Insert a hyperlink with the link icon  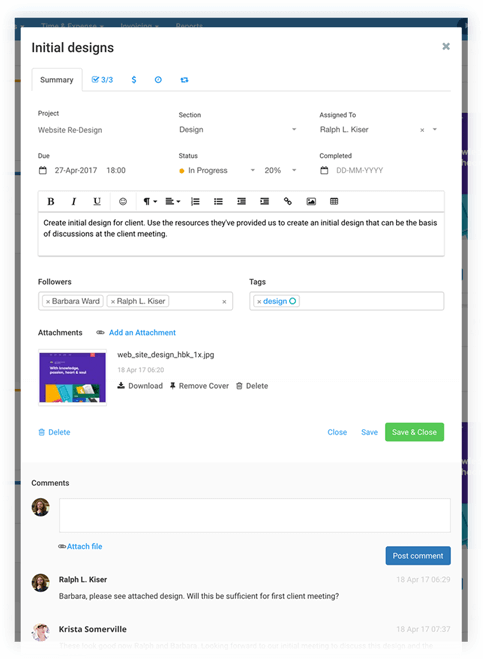coord(288,202)
